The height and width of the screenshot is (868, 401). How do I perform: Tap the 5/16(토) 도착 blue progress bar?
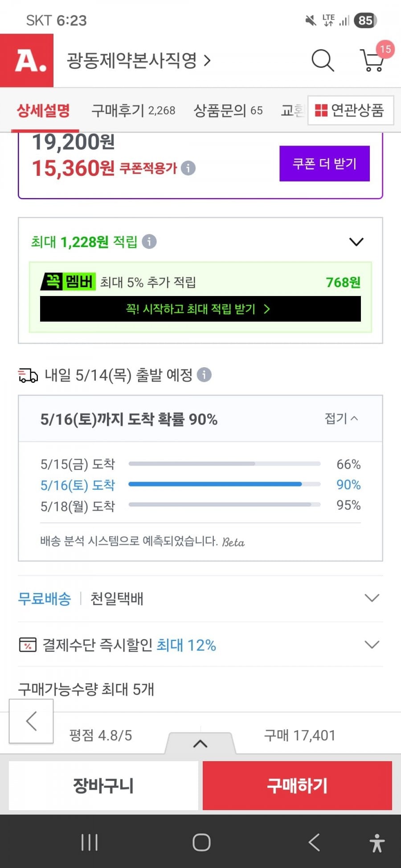point(225,484)
